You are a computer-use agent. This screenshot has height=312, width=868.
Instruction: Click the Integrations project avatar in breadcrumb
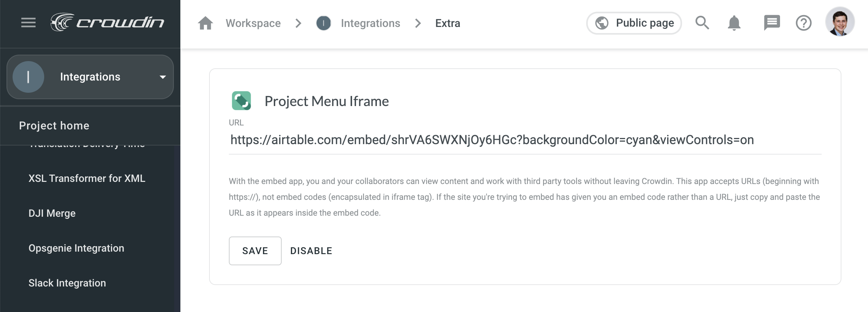(x=323, y=23)
